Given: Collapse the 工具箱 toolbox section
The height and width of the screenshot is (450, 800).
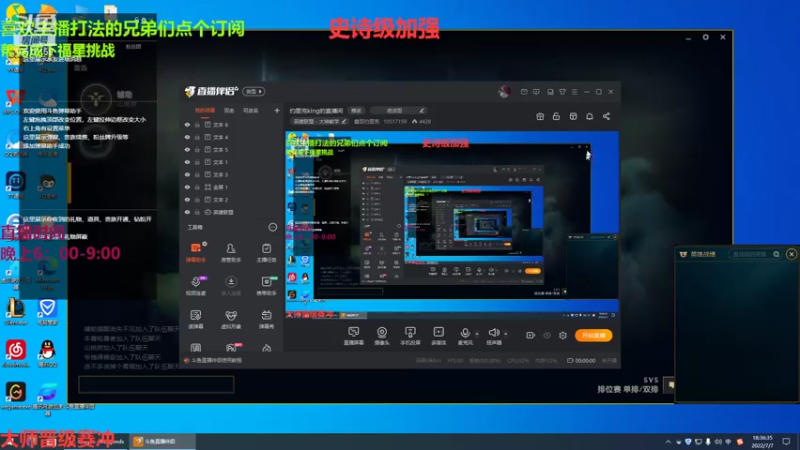Looking at the screenshot, I should tap(272, 227).
